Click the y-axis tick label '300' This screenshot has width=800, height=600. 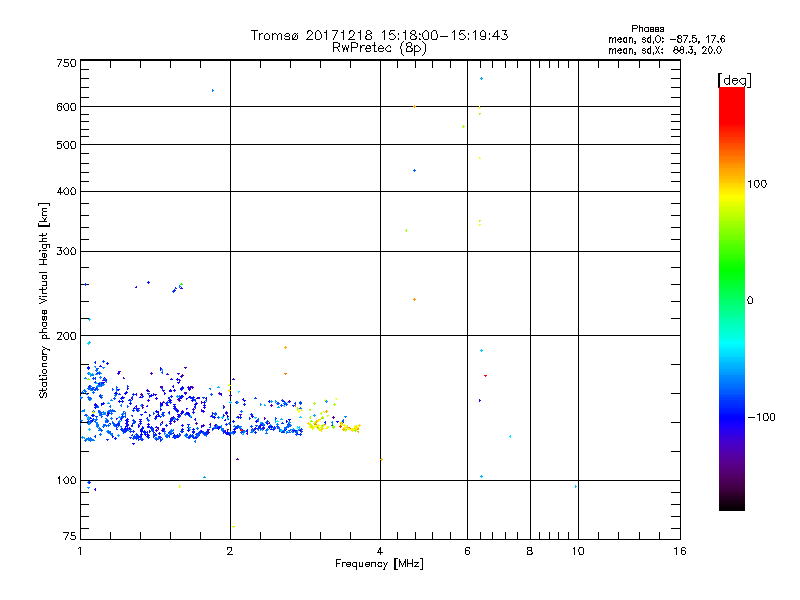click(x=66, y=252)
